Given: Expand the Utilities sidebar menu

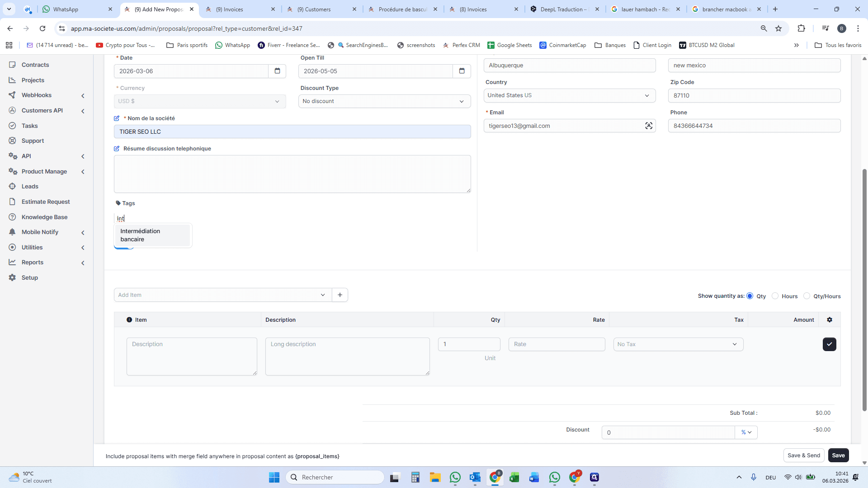Looking at the screenshot, I should (x=83, y=248).
